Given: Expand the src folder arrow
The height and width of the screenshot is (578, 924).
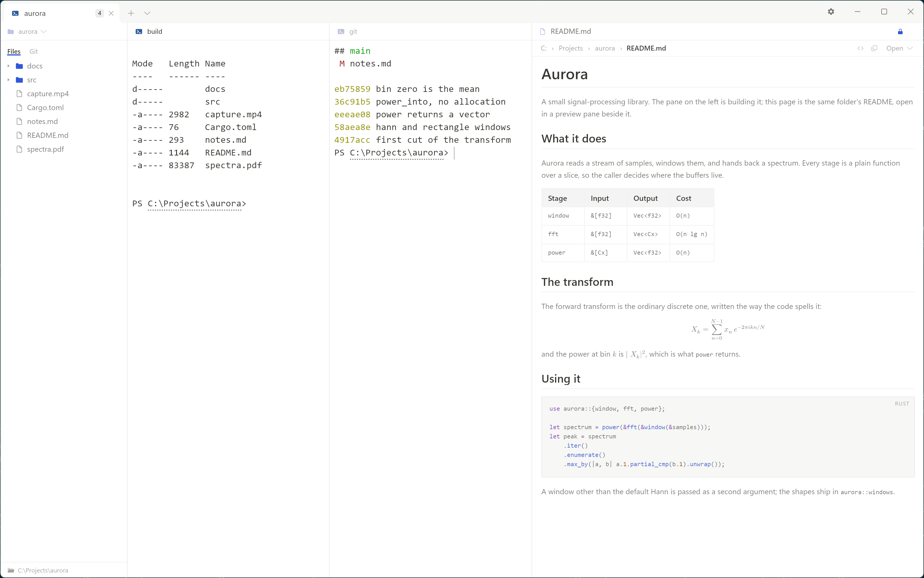Looking at the screenshot, I should (x=8, y=80).
